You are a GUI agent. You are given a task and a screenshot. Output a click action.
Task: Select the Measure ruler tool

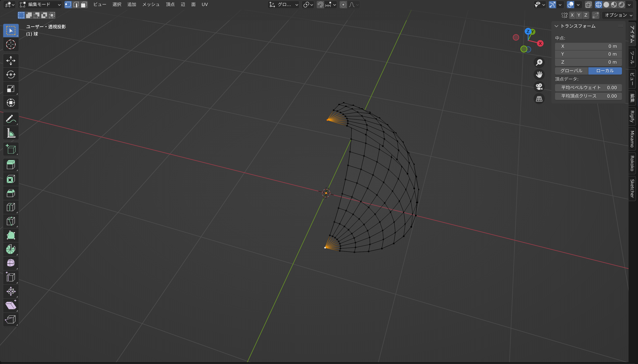pyautogui.click(x=11, y=133)
